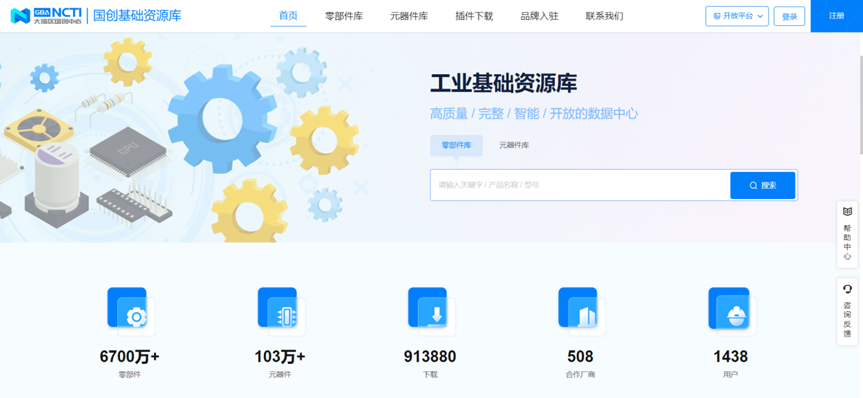Click the building icon above 508
Viewport: 863px width, 398px height.
point(582,312)
